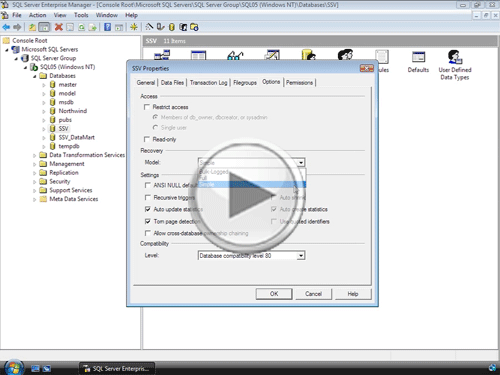
Task: Open the Action menu
Action: 37,15
